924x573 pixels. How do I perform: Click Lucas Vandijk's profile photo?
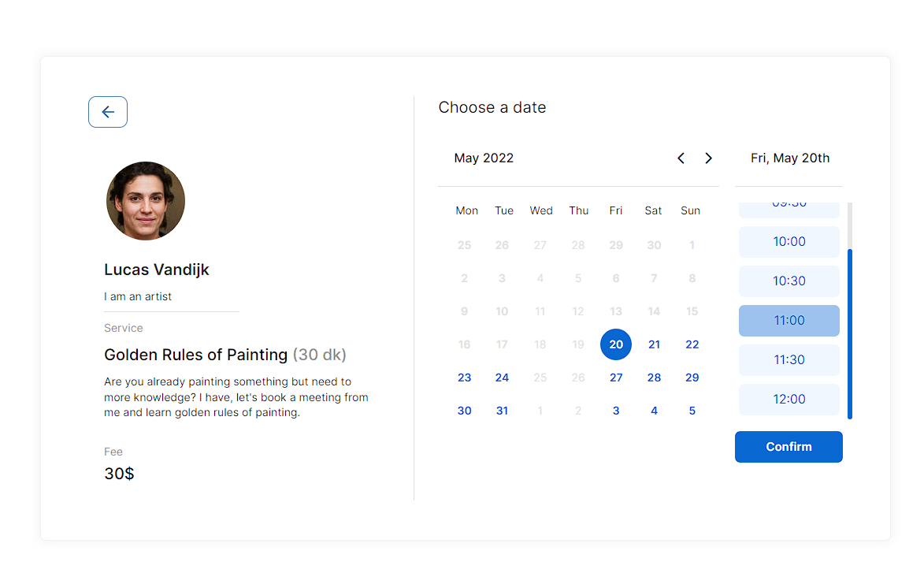click(146, 201)
